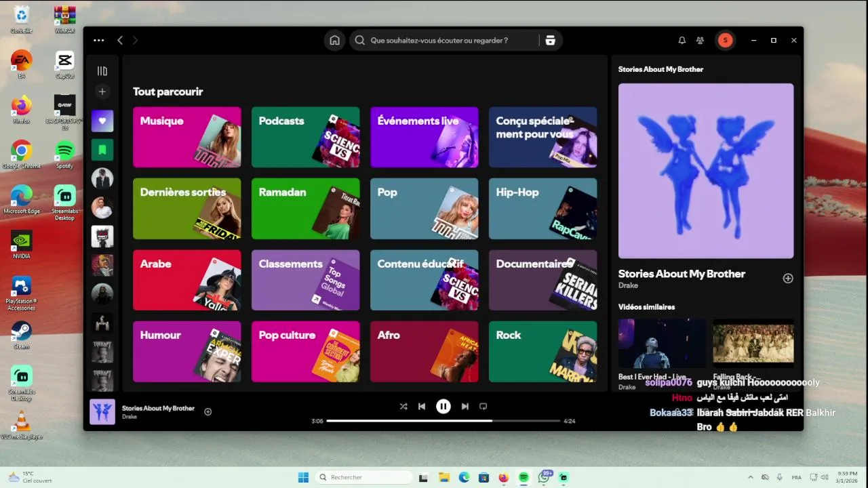
Task: Open the Musique category card
Action: point(187,137)
